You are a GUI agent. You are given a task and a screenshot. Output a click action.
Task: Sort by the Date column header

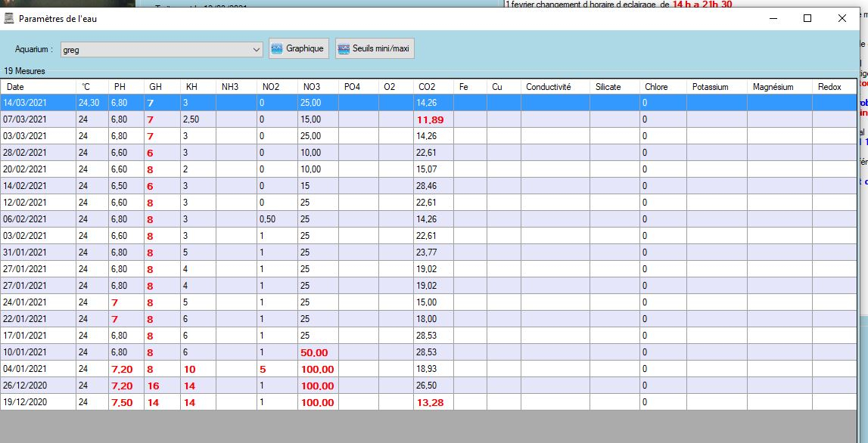pyautogui.click(x=38, y=87)
